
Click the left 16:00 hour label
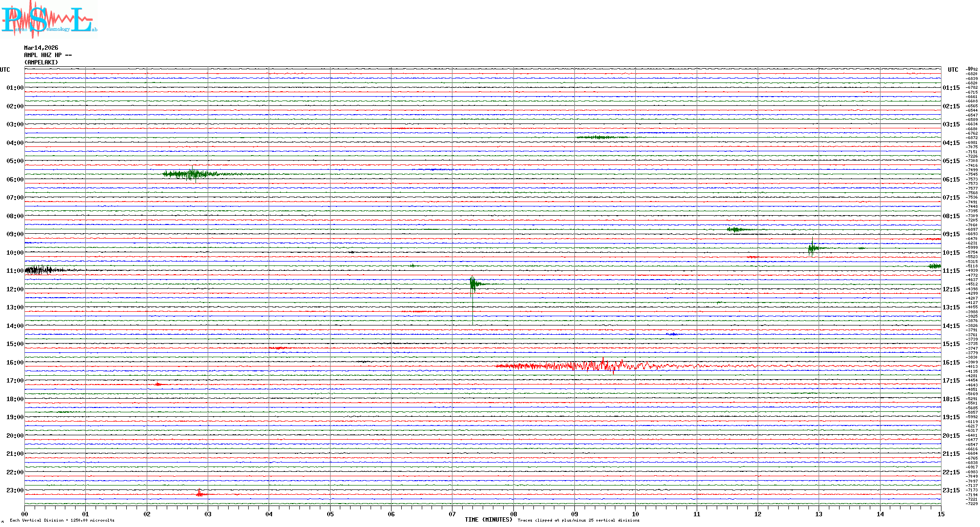tap(15, 363)
